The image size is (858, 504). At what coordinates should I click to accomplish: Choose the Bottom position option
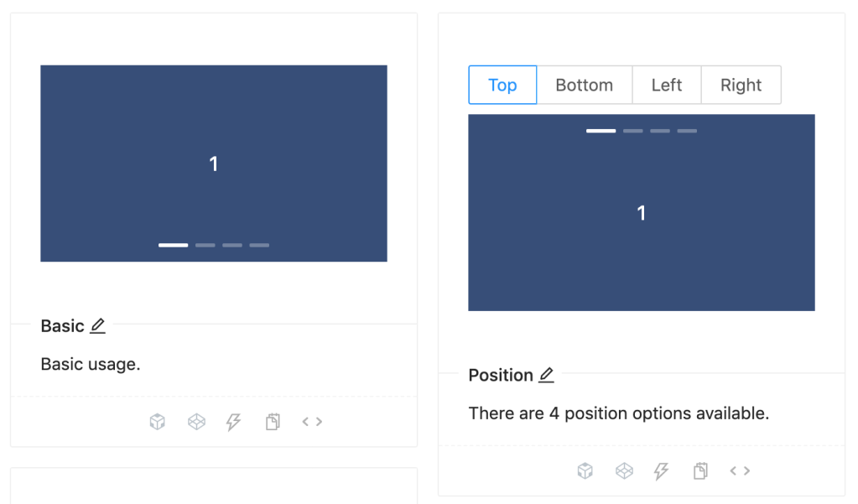tap(585, 86)
